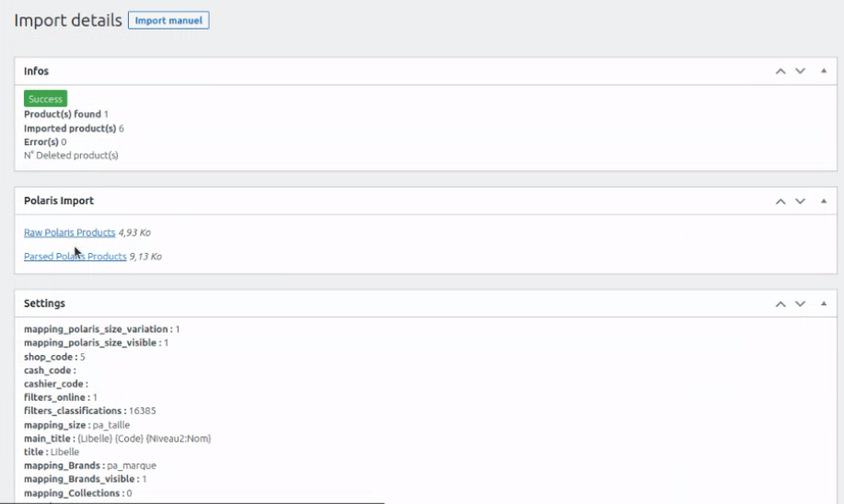Move the Infos panel up
Viewport: 844px width, 504px height.
point(780,72)
